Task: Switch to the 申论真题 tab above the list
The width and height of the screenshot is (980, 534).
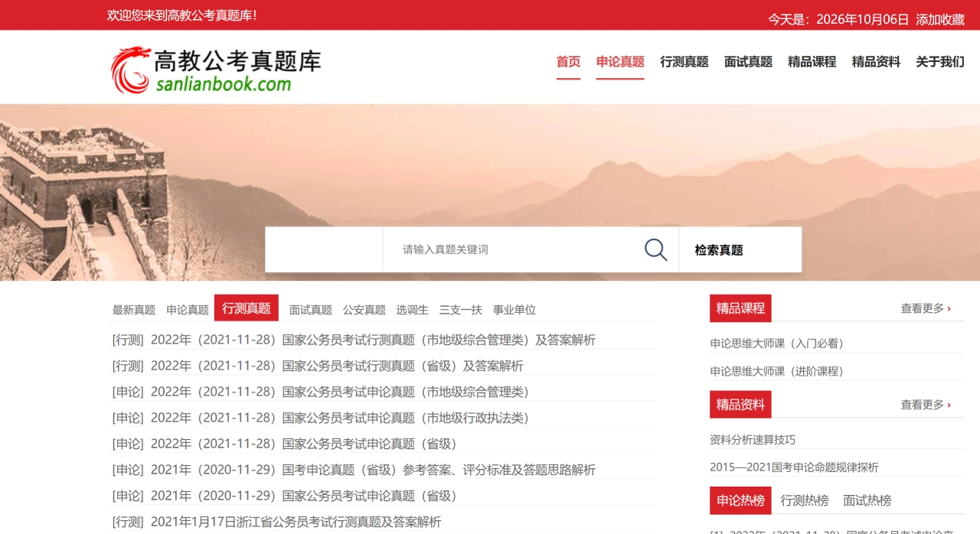Action: pyautogui.click(x=188, y=310)
